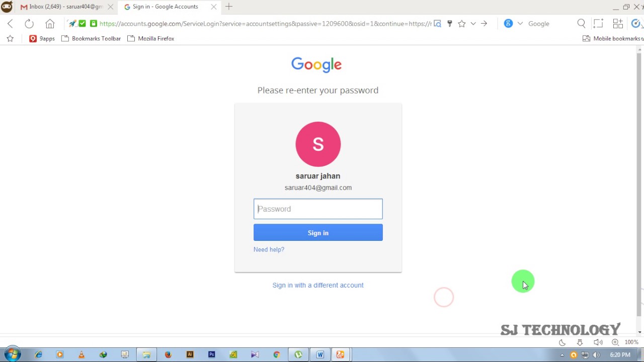Open Adobe Illustrator from taskbar
The height and width of the screenshot is (362, 644).
[190, 354]
